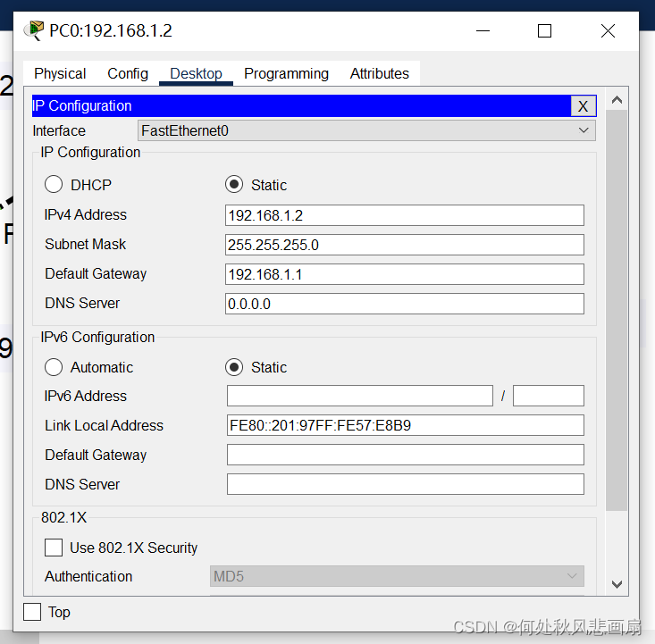Select the Desktop tab
This screenshot has height=644, width=655.
196,73
